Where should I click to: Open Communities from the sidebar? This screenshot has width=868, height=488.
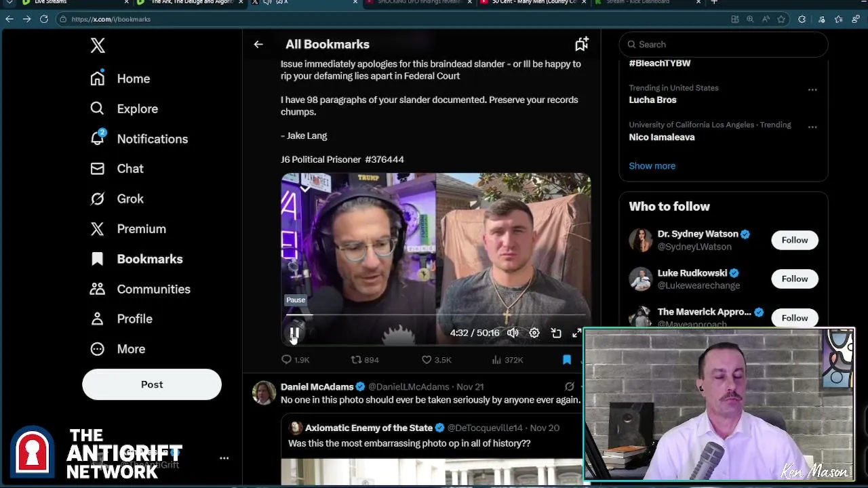(x=140, y=289)
